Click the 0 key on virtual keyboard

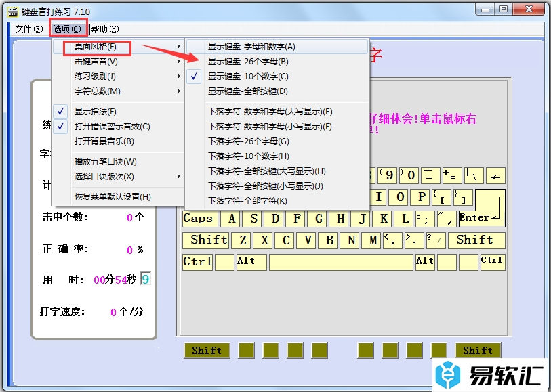(x=409, y=175)
